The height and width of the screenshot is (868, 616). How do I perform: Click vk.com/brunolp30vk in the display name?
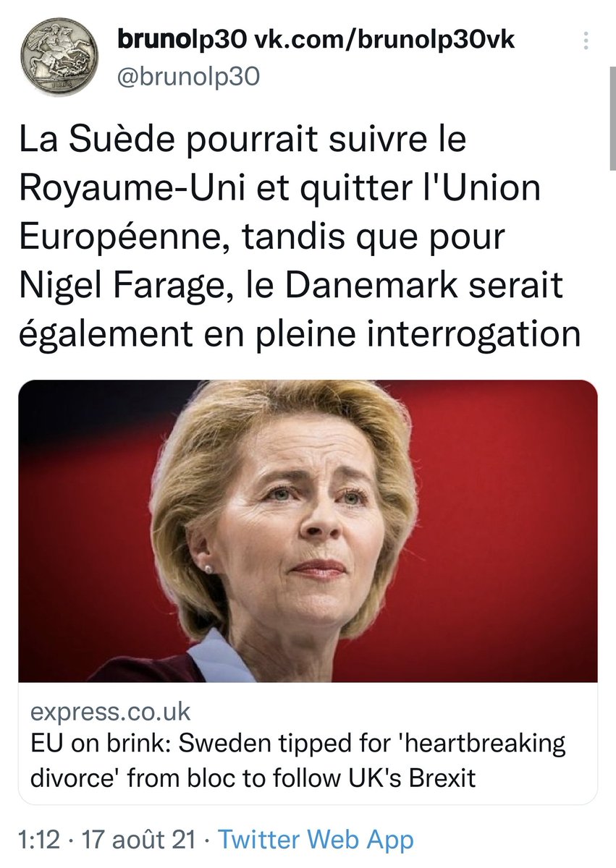pos(385,40)
